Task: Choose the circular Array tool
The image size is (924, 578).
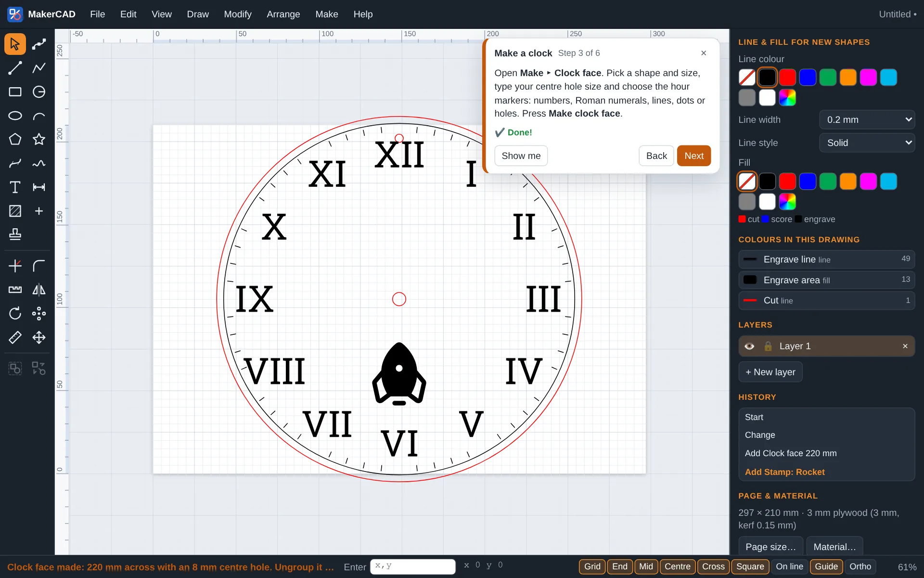Action: [39, 314]
